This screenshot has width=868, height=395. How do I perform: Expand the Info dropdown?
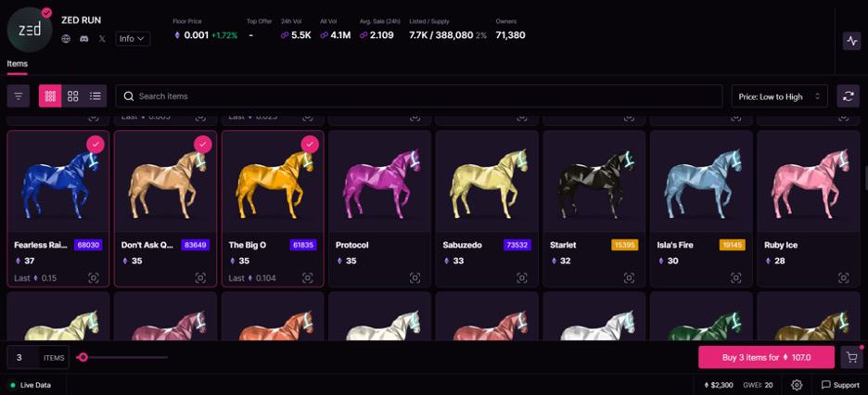pyautogui.click(x=133, y=39)
